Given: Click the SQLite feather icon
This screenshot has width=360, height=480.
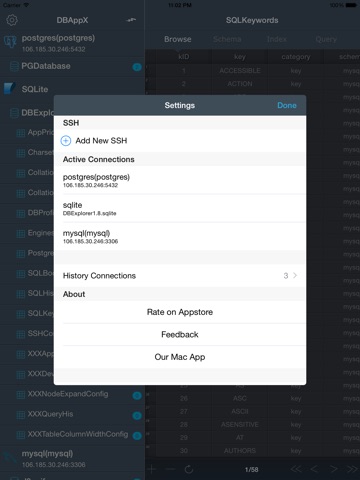Looking at the screenshot, I should (10, 89).
